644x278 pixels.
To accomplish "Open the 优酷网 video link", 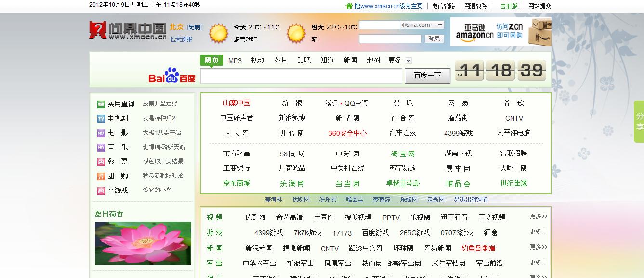I will pos(255,217).
